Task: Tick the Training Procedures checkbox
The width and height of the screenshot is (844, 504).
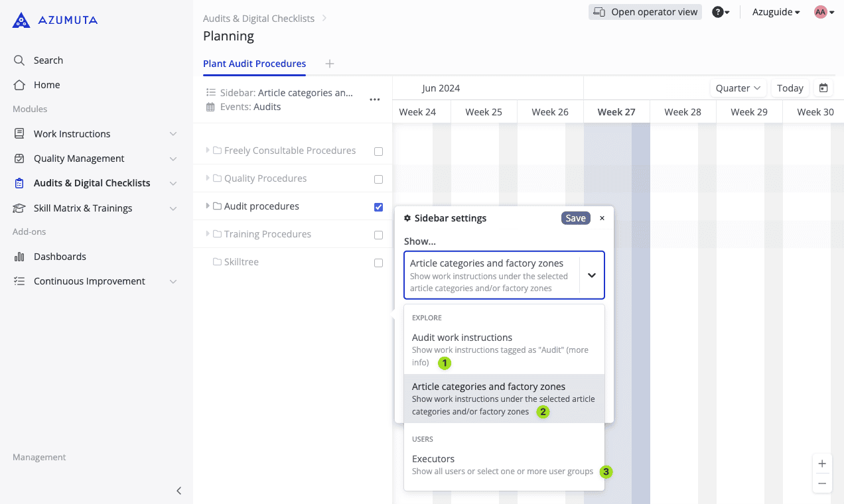Action: coord(379,235)
